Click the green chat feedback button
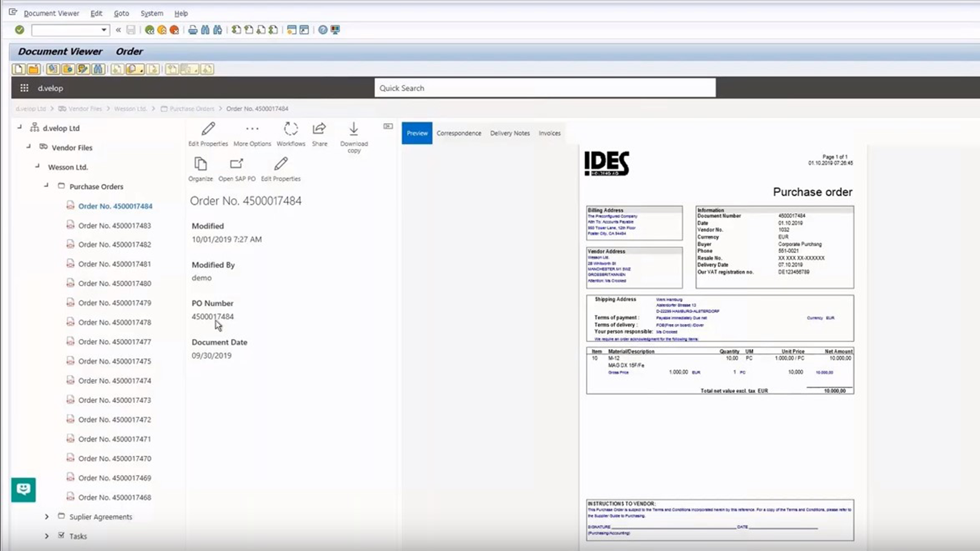 [23, 490]
